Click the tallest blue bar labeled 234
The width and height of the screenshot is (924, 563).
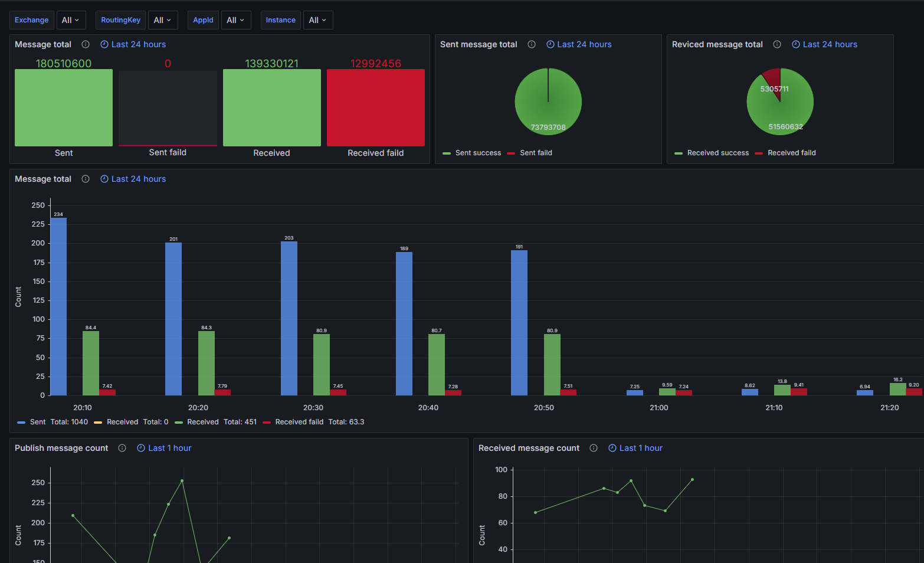58,306
